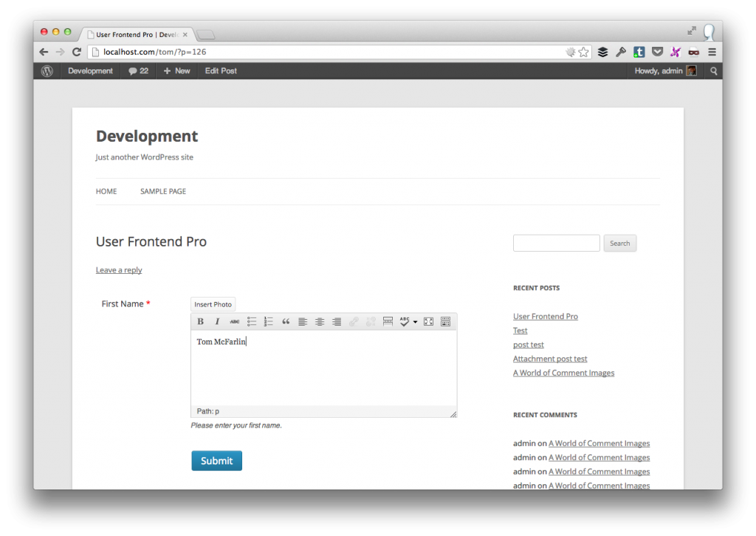The width and height of the screenshot is (756, 536).
Task: Click the browser forward arrow
Action: click(60, 52)
